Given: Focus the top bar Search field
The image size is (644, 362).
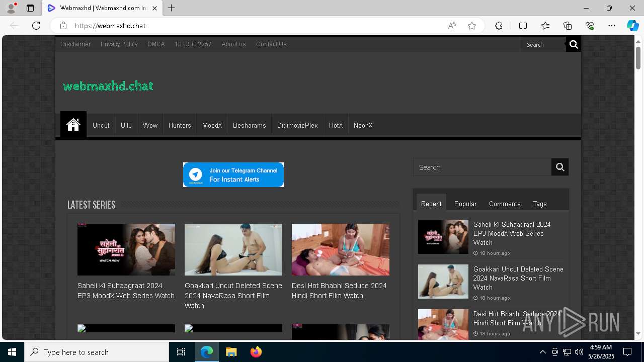Looking at the screenshot, I should point(543,45).
